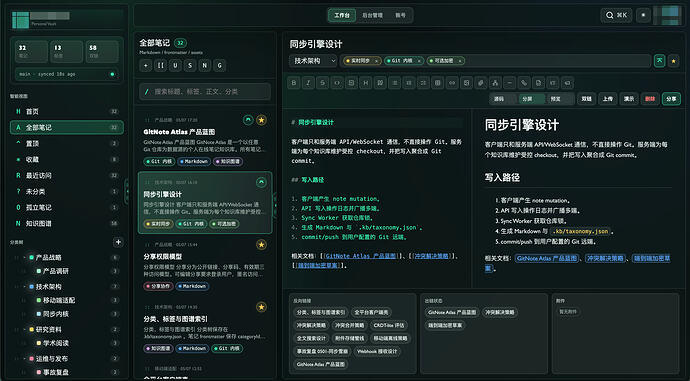690x381 pixels.
Task: Open the 工作台 tab
Action: tap(342, 15)
